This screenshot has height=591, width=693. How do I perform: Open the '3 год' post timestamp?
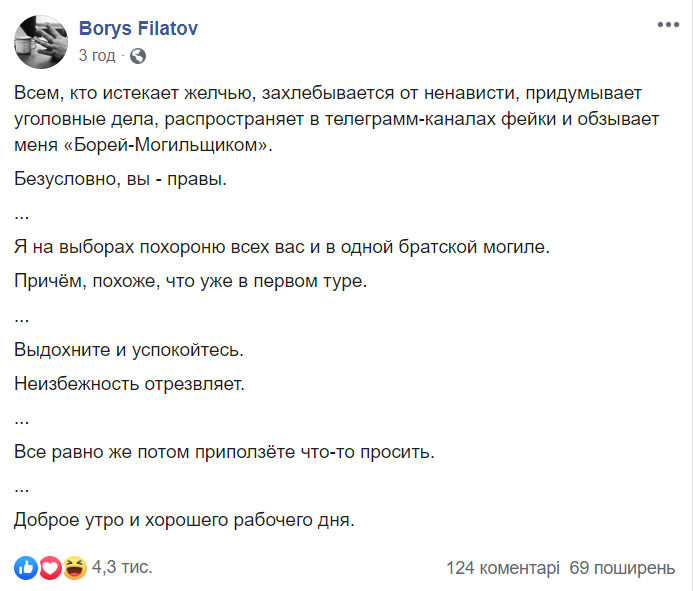(97, 56)
